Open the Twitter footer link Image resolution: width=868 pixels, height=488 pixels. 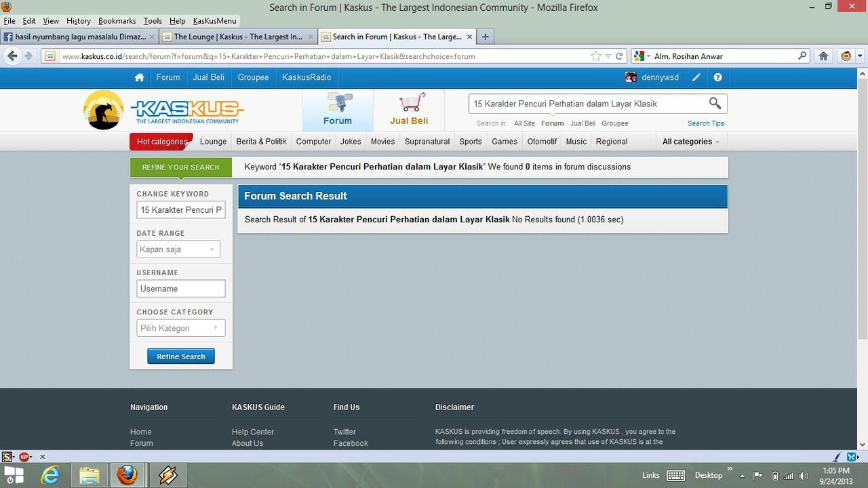tap(344, 432)
